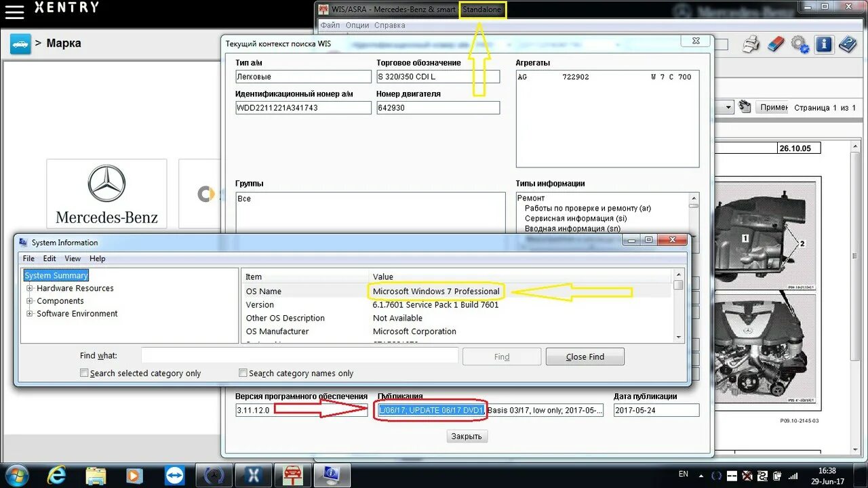Expand the Components tree node

pos(30,301)
